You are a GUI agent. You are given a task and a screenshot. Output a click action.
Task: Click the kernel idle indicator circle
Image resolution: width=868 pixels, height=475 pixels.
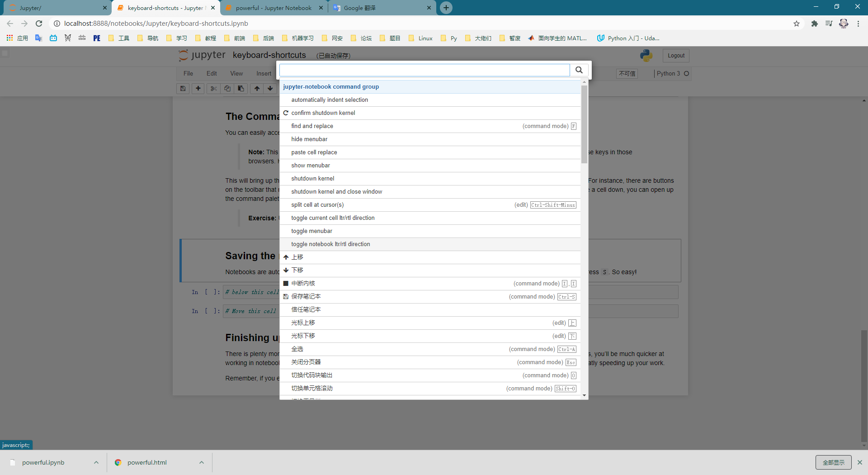686,74
